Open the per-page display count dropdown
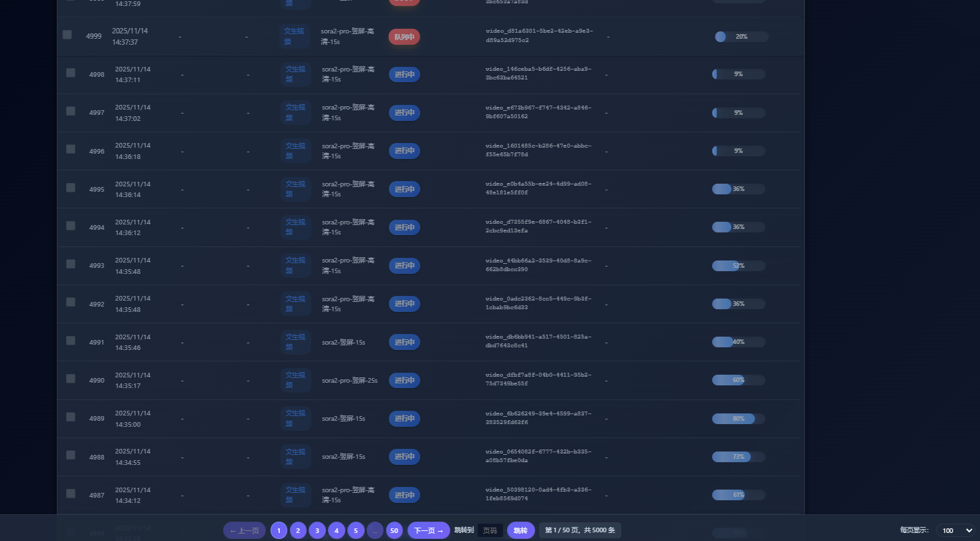The height and width of the screenshot is (541, 980). click(x=956, y=530)
